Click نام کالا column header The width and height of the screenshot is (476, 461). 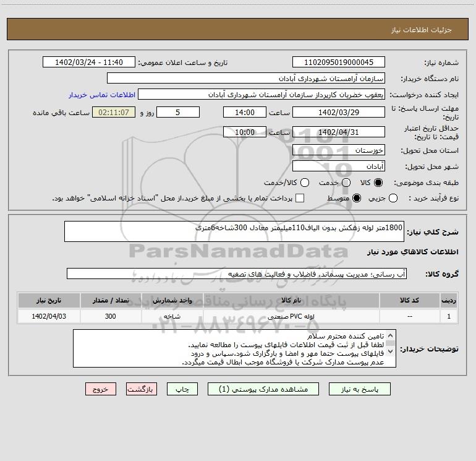291,300
